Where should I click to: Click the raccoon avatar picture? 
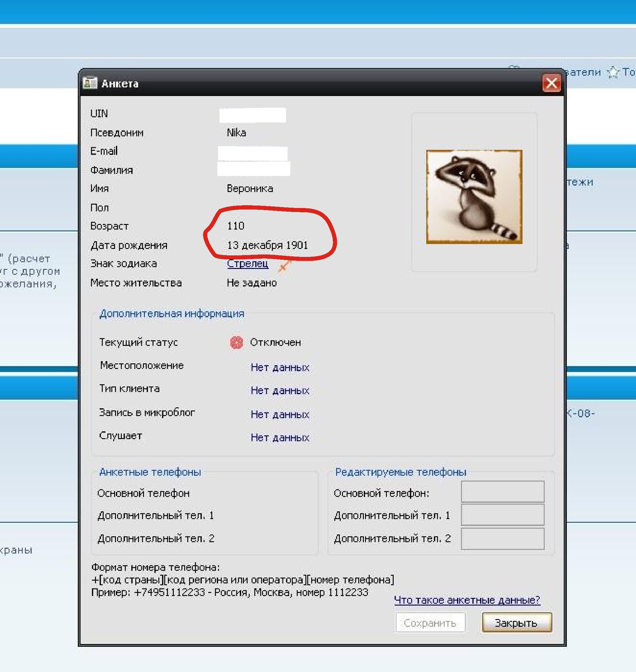tap(474, 197)
